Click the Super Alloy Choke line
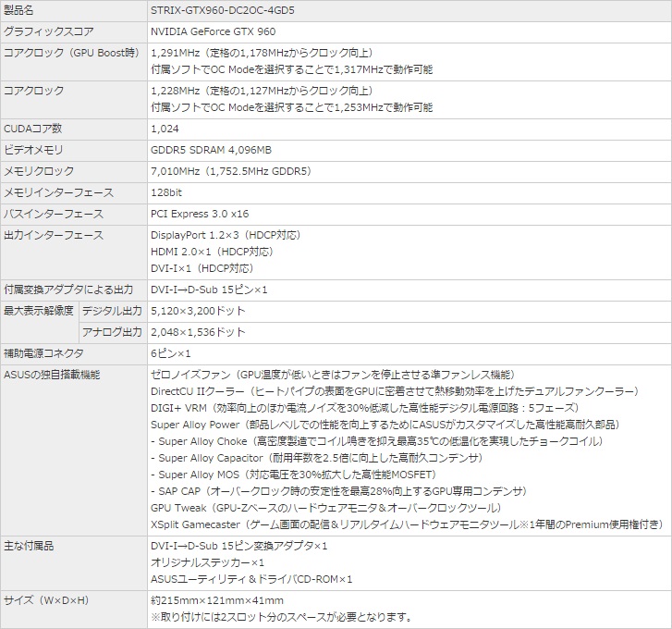672x629 pixels. (x=377, y=441)
